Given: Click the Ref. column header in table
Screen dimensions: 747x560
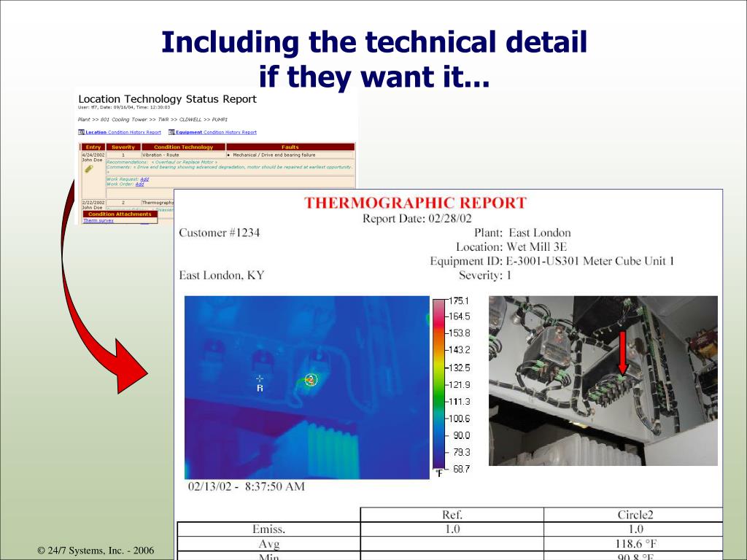Looking at the screenshot, I should click(452, 515).
